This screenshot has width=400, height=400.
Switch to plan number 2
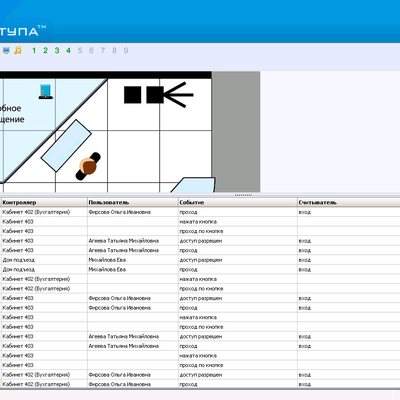click(x=45, y=50)
